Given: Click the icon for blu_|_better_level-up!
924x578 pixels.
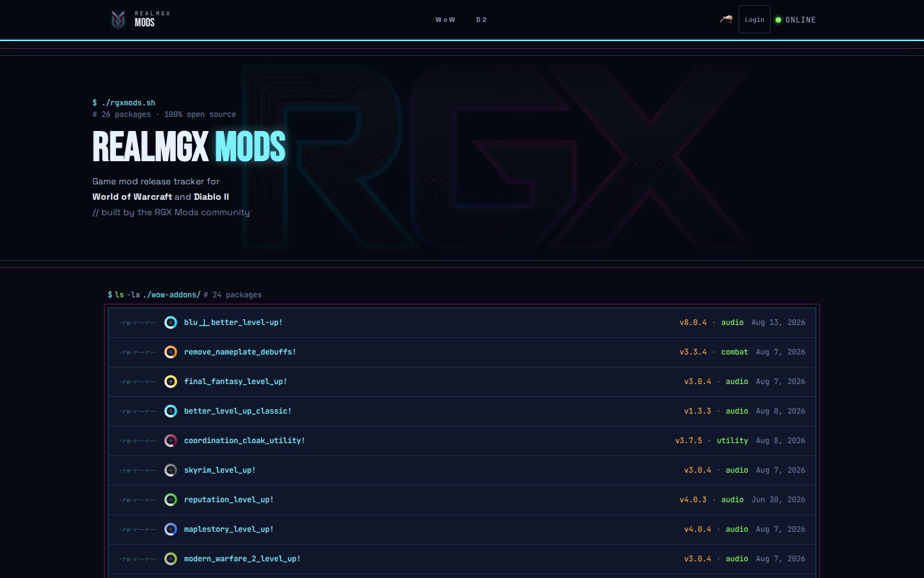Looking at the screenshot, I should [x=171, y=322].
